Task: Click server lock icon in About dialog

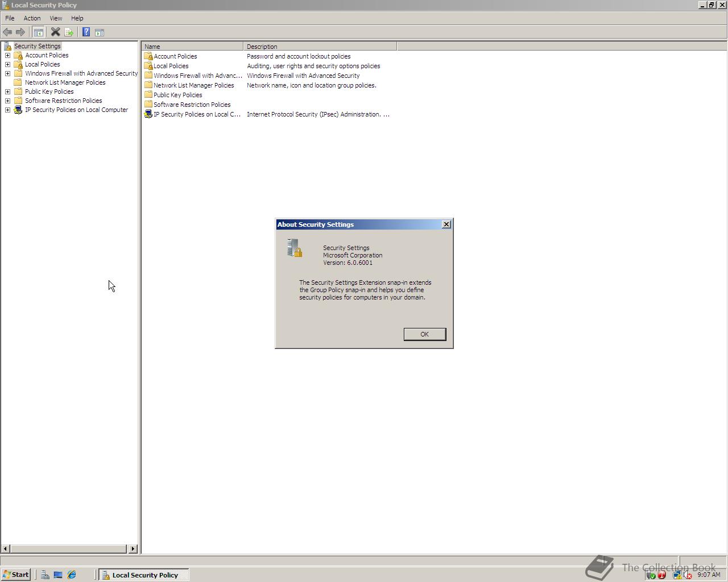Action: tap(295, 248)
